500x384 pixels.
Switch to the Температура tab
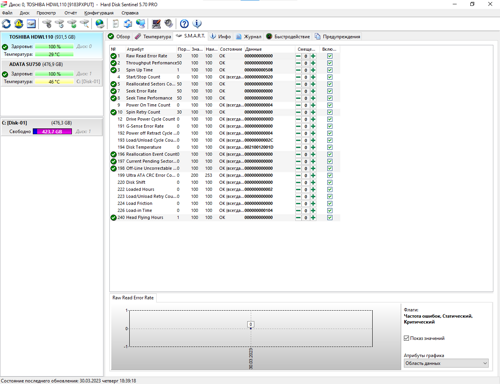153,36
